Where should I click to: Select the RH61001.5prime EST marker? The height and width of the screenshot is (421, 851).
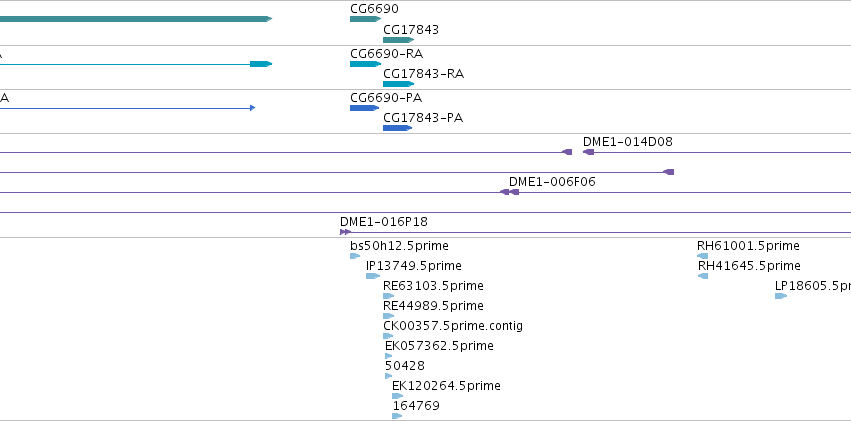(x=702, y=256)
